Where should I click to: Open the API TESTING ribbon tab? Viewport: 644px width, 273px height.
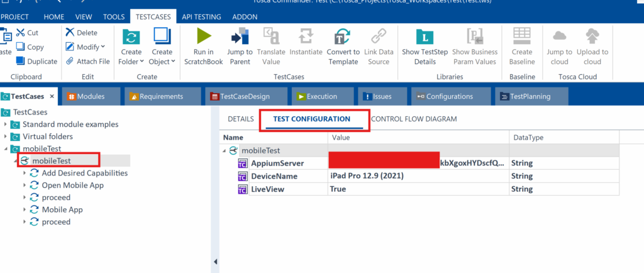click(x=201, y=17)
